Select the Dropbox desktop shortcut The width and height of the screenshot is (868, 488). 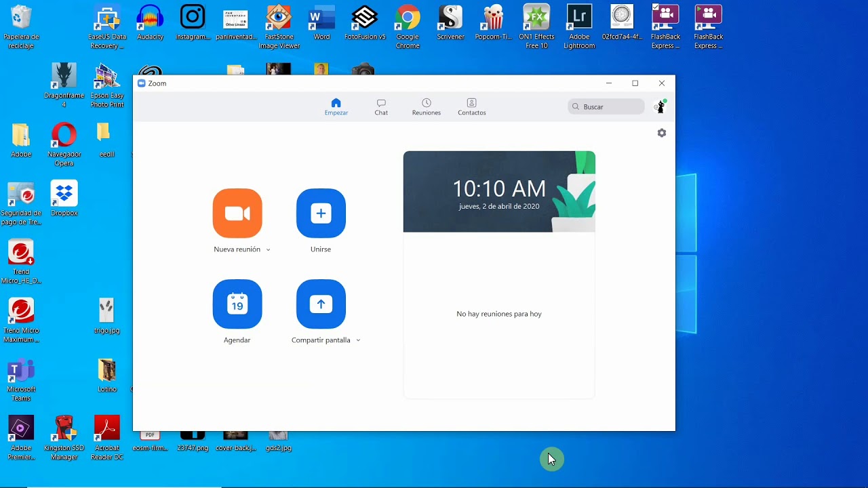point(64,199)
